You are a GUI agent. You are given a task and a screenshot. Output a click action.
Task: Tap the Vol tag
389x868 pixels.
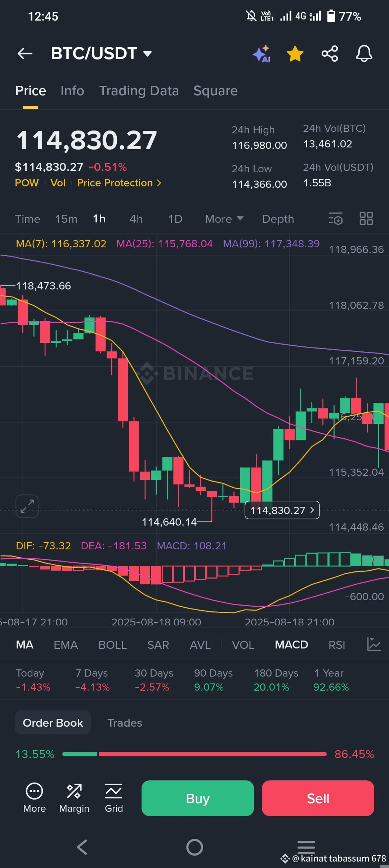58,183
